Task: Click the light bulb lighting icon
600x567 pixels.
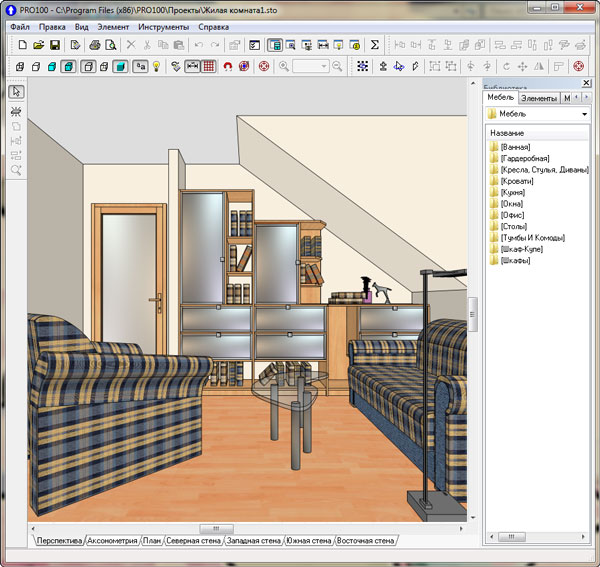Action: point(156,67)
